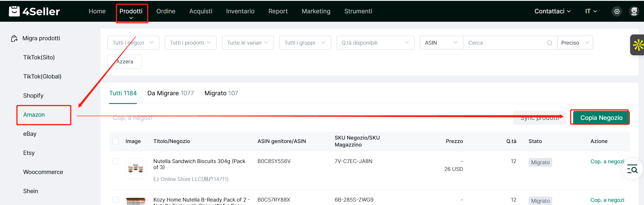Select Etsy in the sidebar
644x205 pixels.
click(29, 153)
